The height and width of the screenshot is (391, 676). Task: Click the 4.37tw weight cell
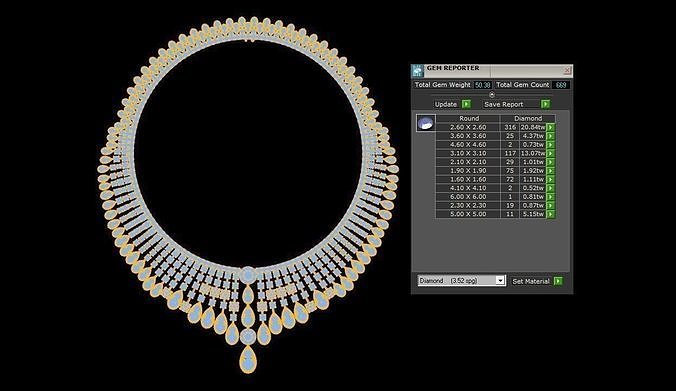coord(533,136)
